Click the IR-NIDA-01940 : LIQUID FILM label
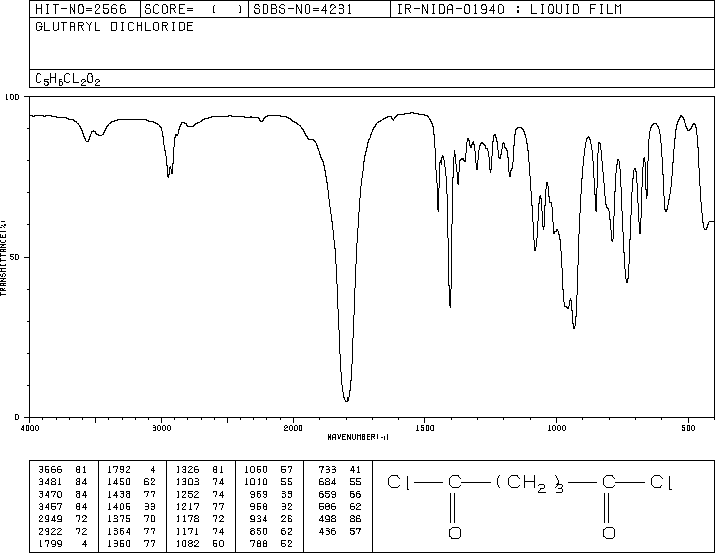The height and width of the screenshot is (553, 715). [509, 9]
